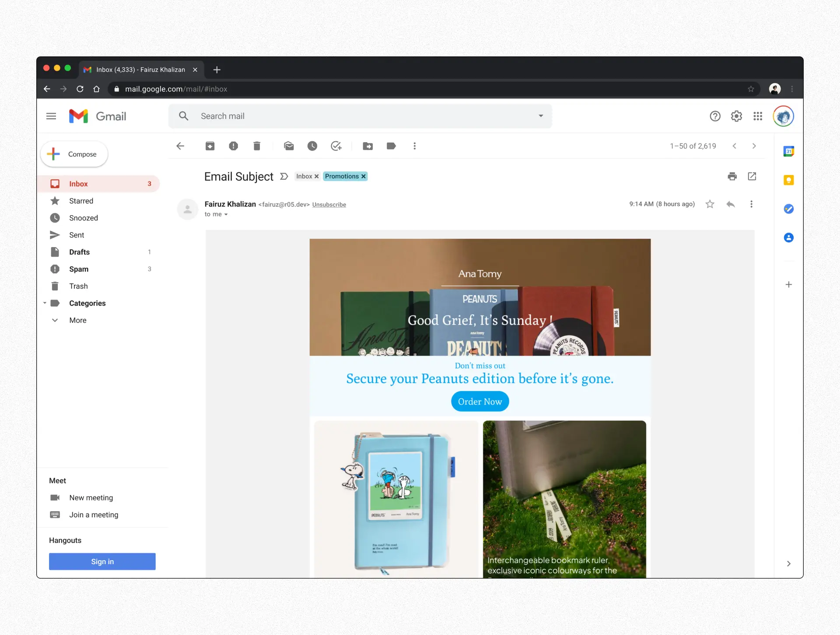This screenshot has height=635, width=840.
Task: Open the toolbar's more options menu
Action: pyautogui.click(x=415, y=146)
